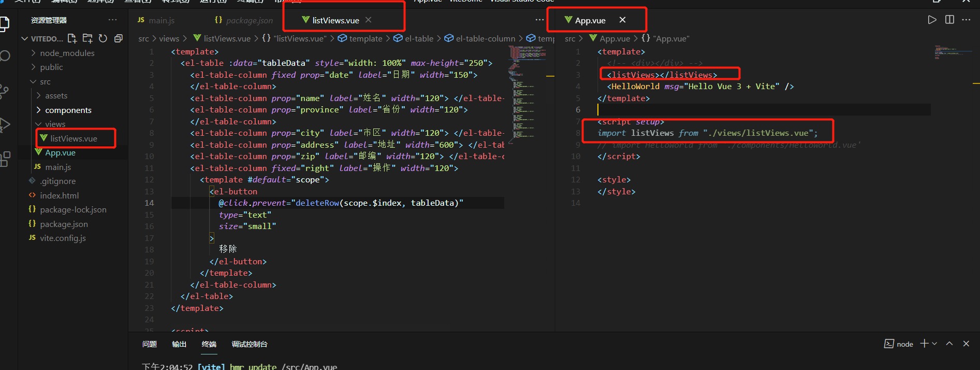Open the Explorer view in activity bar

coord(4,24)
